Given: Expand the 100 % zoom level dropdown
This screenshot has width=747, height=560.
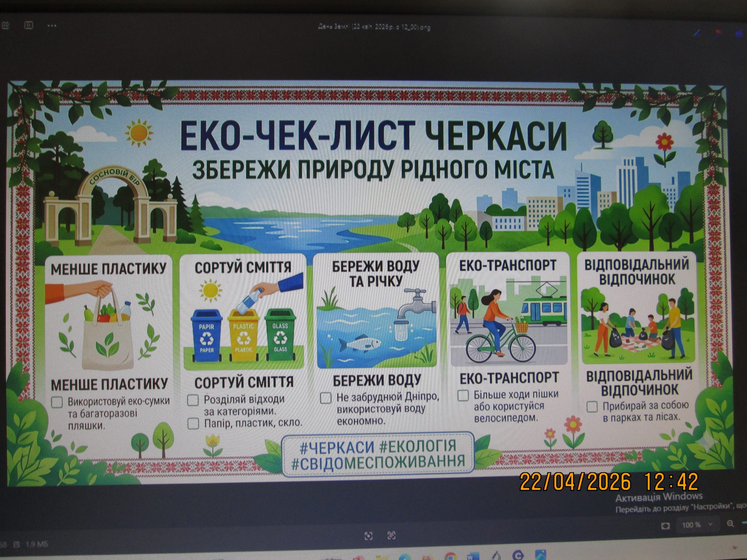Looking at the screenshot, I should tap(710, 524).
